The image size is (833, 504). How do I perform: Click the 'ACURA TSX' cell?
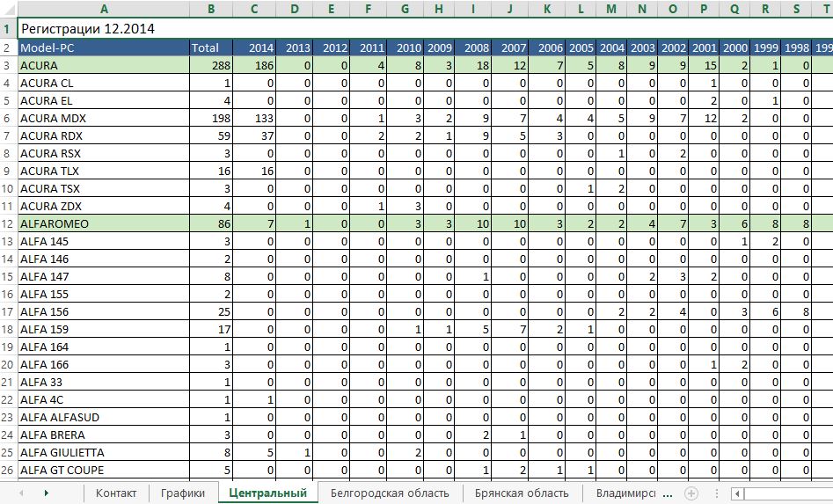tap(104, 188)
